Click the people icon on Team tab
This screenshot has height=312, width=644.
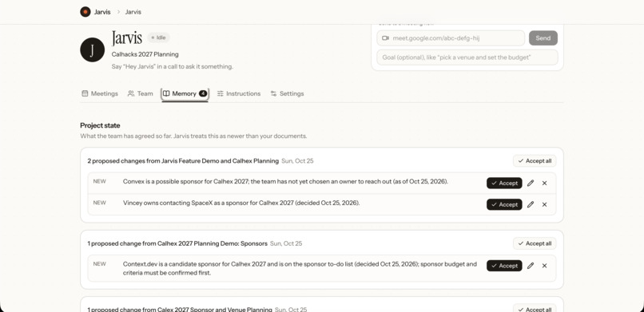click(x=131, y=93)
